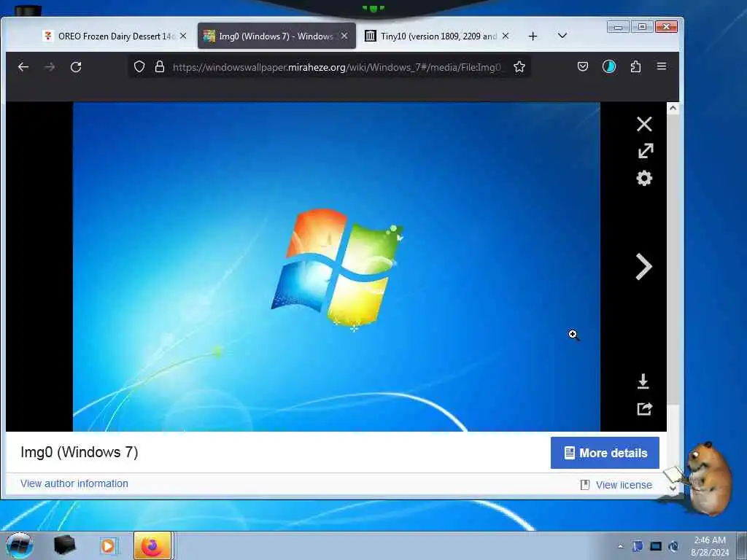
Task: Close the Tiny10 tab
Action: pos(506,36)
